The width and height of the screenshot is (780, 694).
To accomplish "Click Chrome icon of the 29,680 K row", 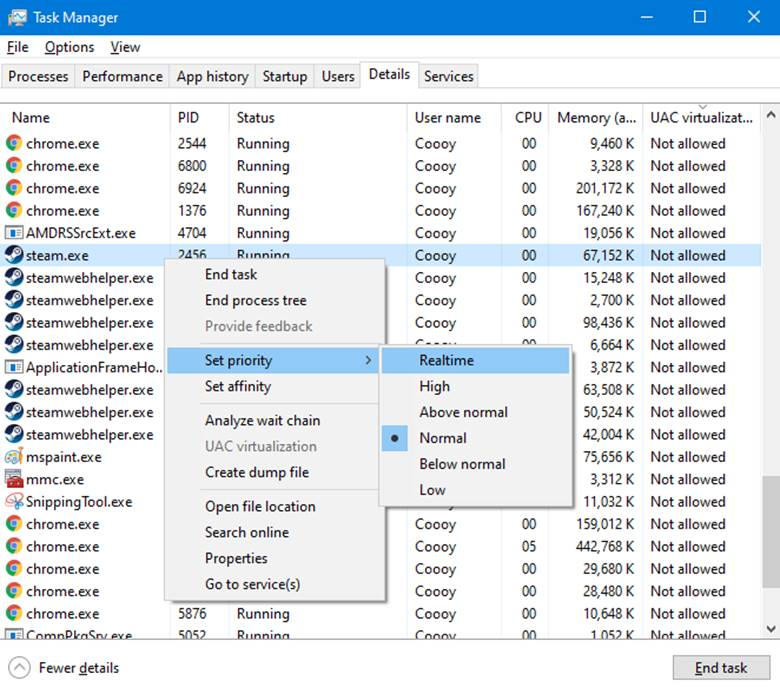I will [14, 569].
